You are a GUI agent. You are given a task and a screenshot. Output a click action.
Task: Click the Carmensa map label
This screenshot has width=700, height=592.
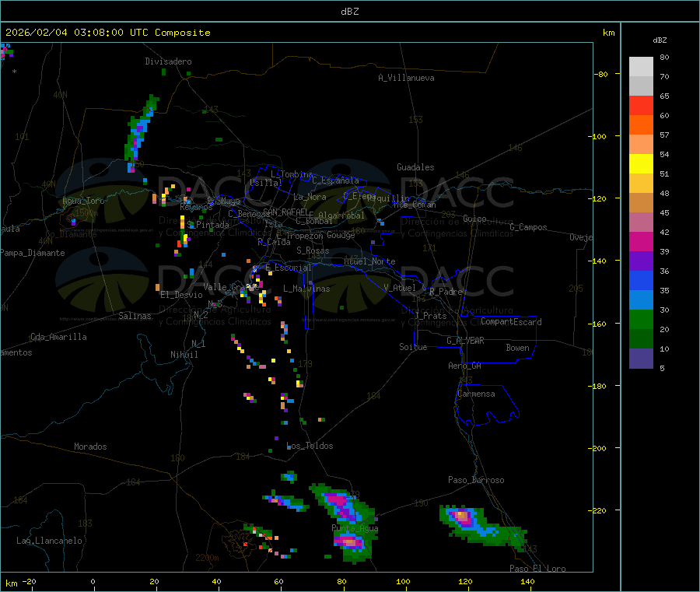pos(476,394)
